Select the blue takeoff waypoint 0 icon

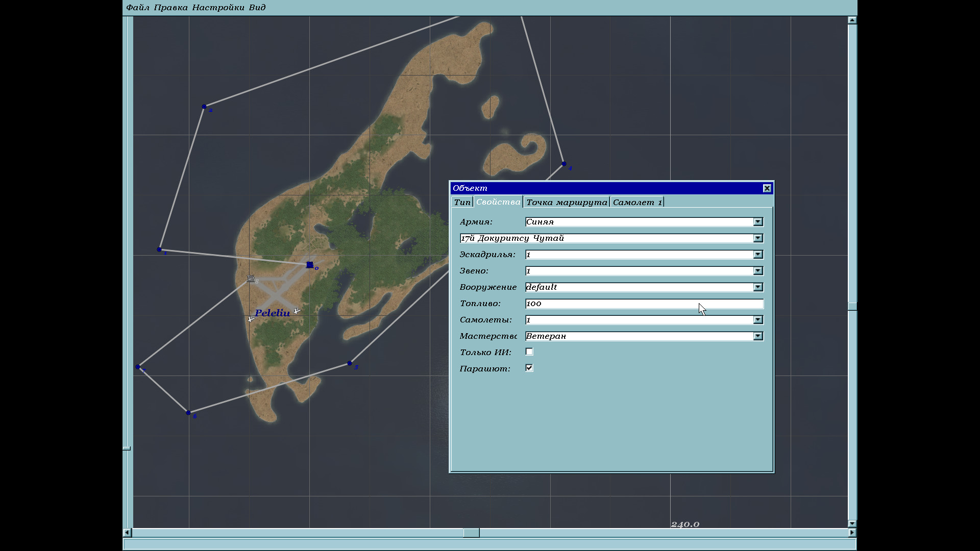(310, 265)
